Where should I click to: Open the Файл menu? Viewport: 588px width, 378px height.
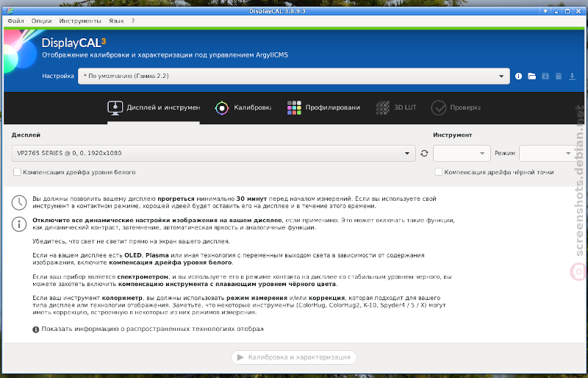coord(15,21)
